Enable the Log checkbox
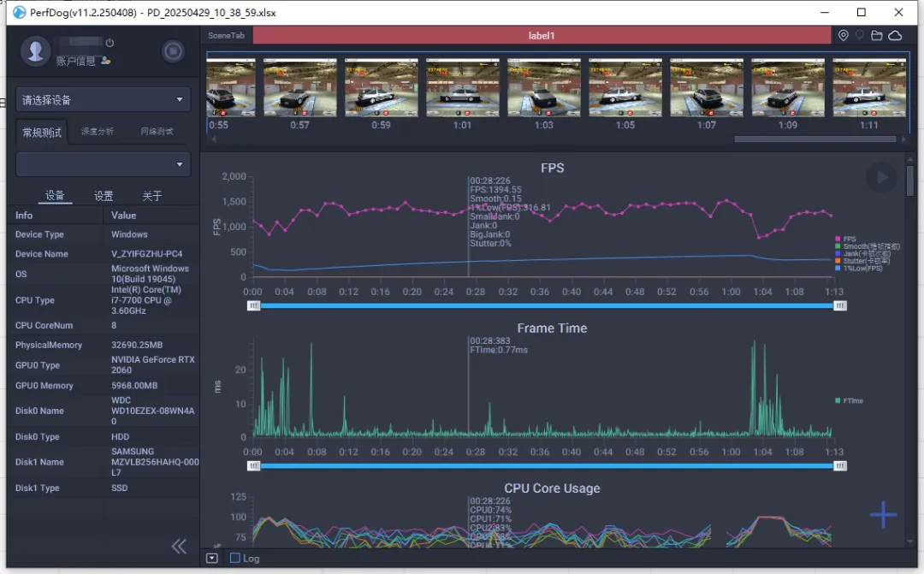 click(234, 558)
